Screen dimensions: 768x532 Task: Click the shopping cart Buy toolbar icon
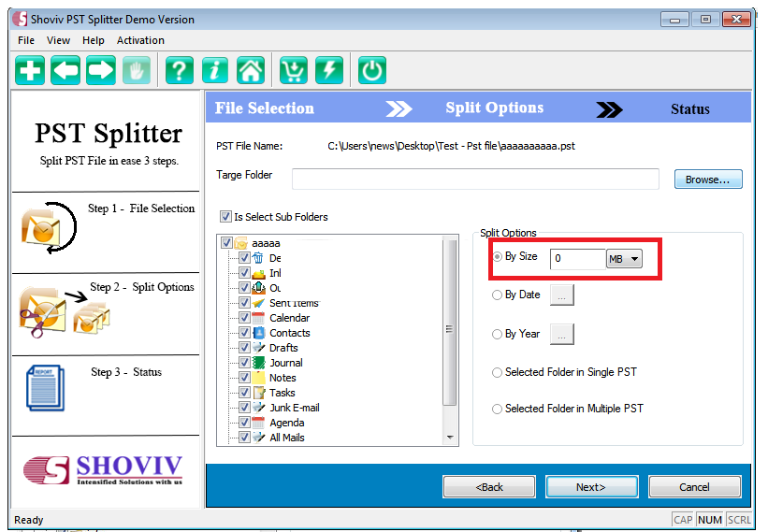pos(294,70)
